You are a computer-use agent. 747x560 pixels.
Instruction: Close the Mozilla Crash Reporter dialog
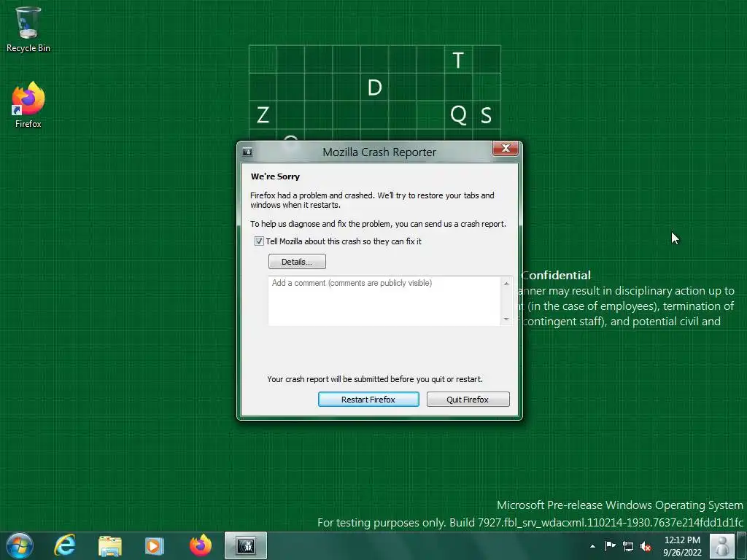(x=506, y=148)
